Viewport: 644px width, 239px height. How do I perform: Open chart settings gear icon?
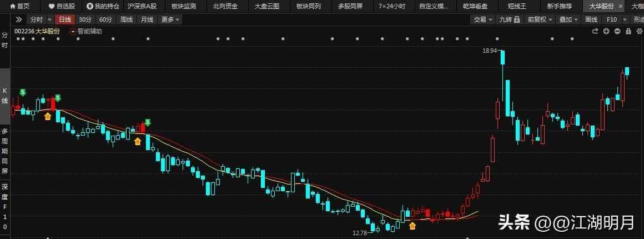tap(638, 31)
